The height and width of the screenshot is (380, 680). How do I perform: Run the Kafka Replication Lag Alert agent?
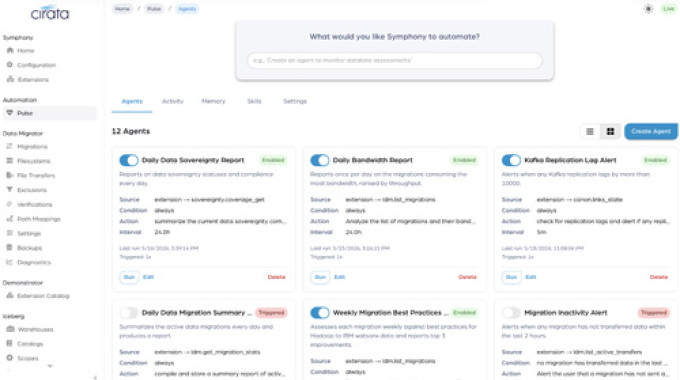[x=511, y=277]
